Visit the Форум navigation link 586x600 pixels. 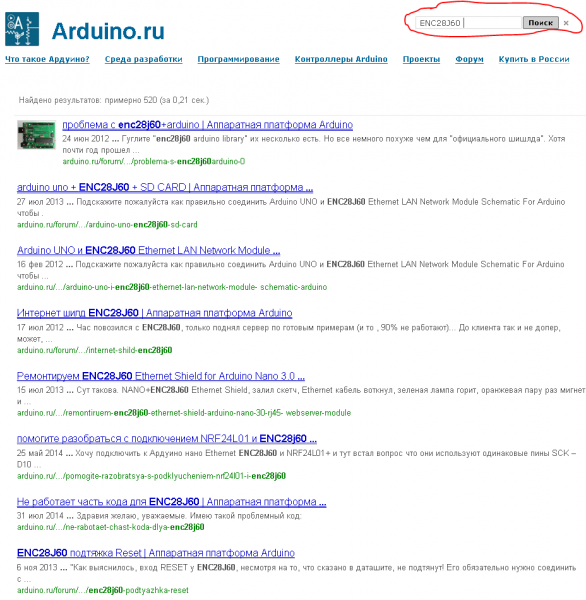(469, 59)
